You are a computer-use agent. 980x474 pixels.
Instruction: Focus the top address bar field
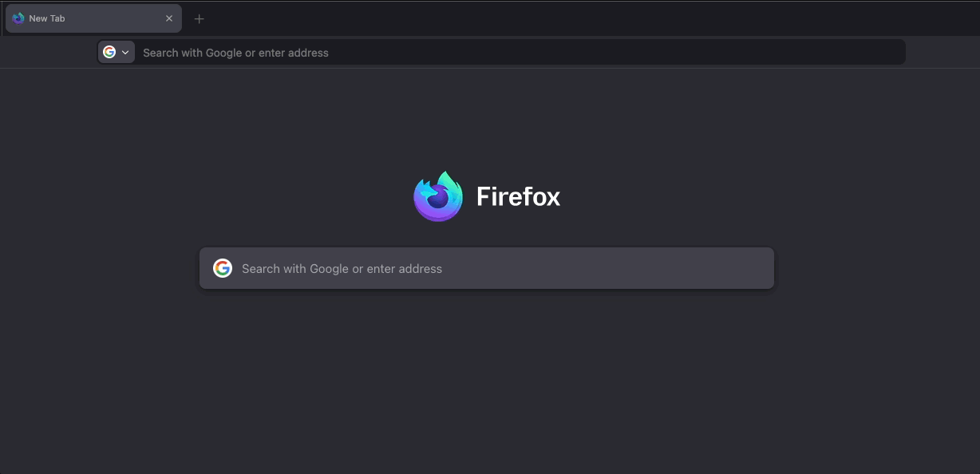click(x=519, y=53)
